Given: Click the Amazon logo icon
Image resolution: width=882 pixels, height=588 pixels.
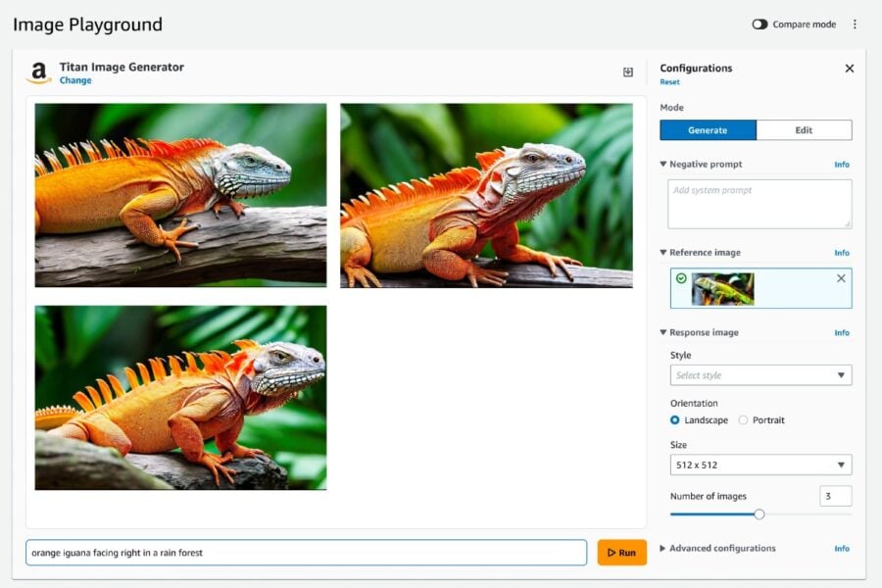Looking at the screenshot, I should point(38,73).
